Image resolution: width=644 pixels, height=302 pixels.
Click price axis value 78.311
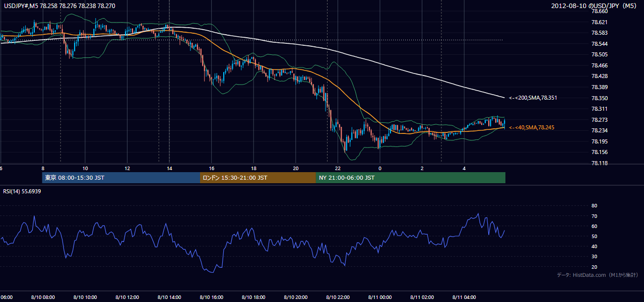click(599, 109)
